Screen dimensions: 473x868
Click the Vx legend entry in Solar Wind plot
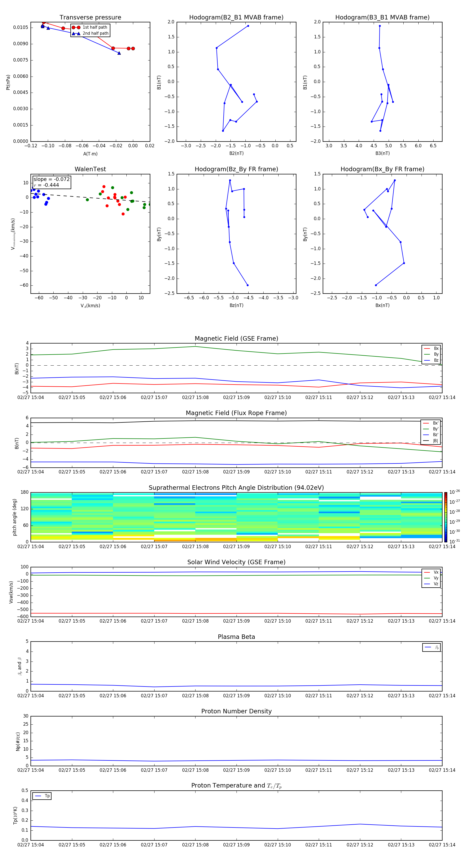[x=431, y=572]
